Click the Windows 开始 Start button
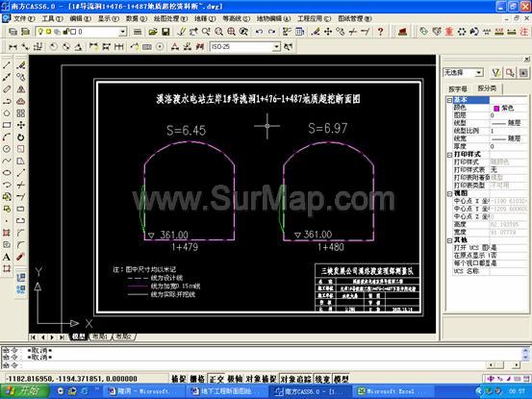The width and height of the screenshot is (532, 399). [x=24, y=391]
